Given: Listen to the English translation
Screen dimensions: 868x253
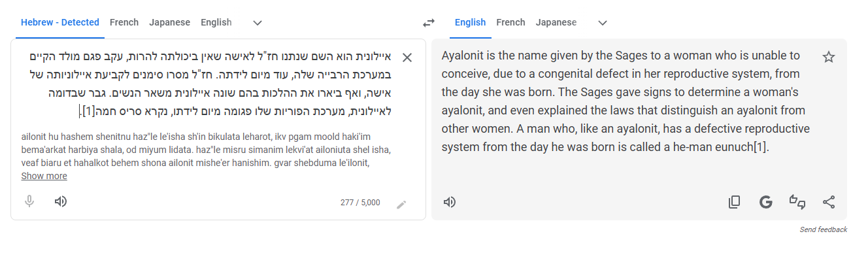Looking at the screenshot, I should click(x=449, y=202).
